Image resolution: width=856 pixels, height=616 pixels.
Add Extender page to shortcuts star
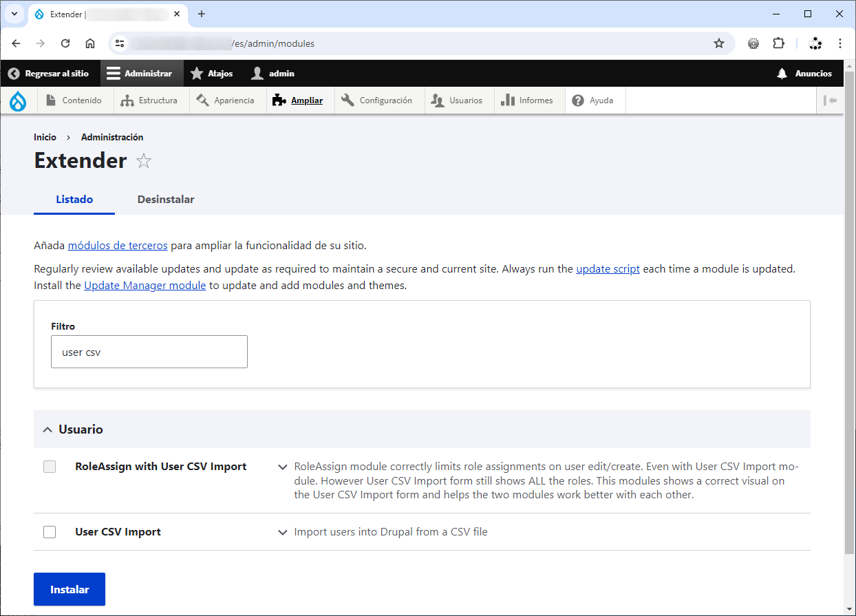click(x=143, y=161)
